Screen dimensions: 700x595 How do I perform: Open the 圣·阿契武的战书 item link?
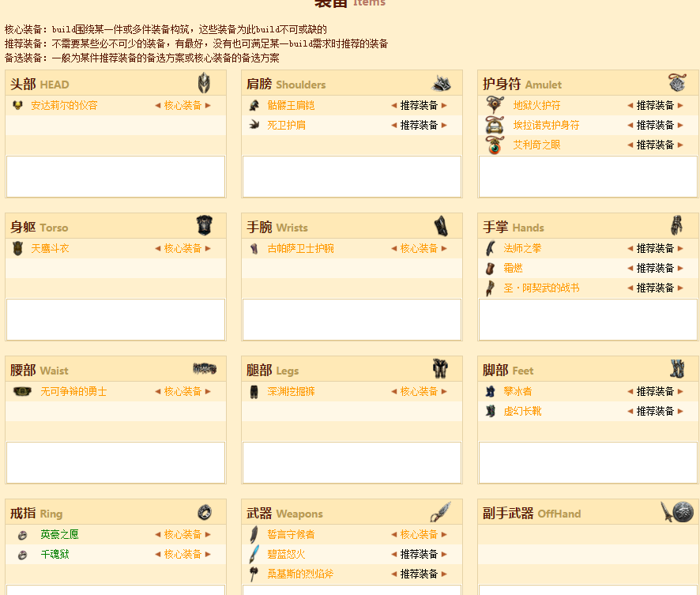click(x=541, y=288)
